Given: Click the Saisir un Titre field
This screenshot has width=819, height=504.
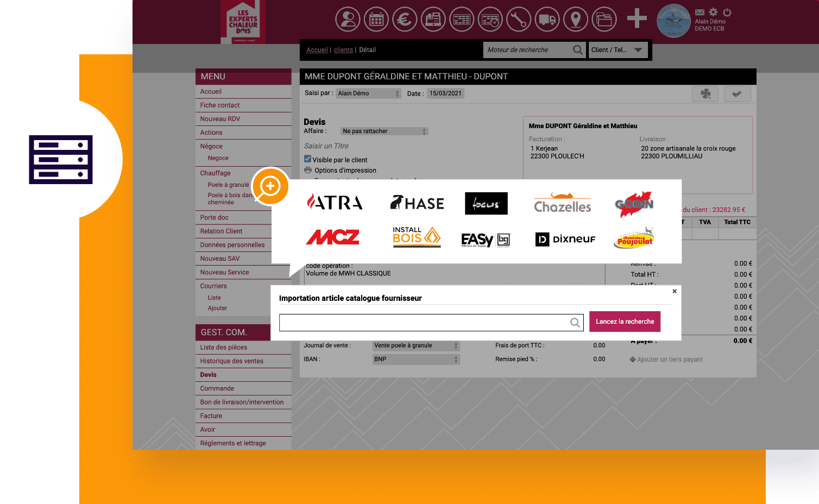Looking at the screenshot, I should click(326, 146).
